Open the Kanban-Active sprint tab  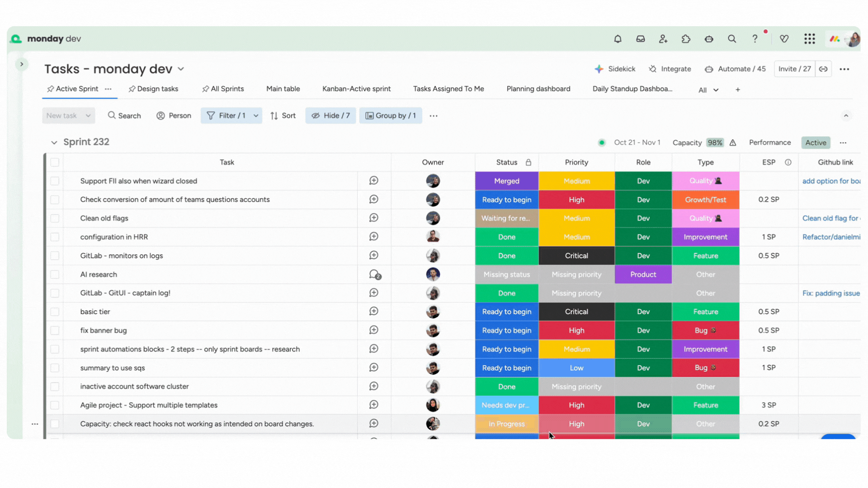356,89
